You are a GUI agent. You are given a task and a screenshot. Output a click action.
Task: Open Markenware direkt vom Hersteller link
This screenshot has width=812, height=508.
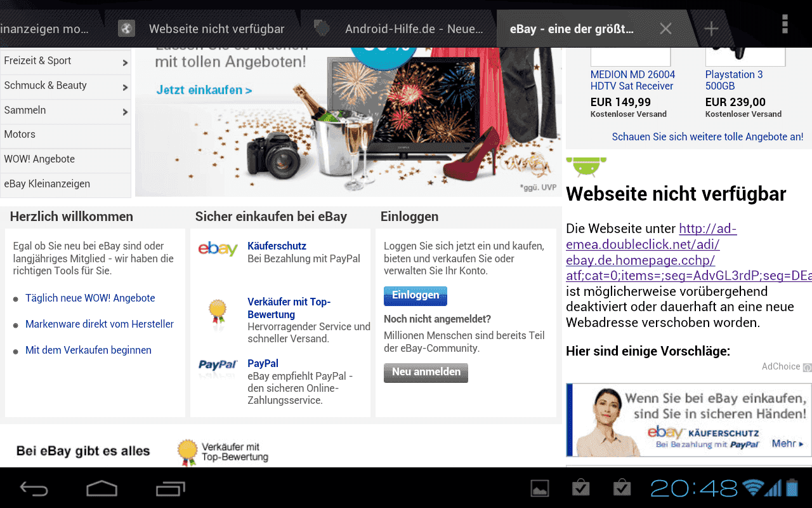[x=100, y=324]
